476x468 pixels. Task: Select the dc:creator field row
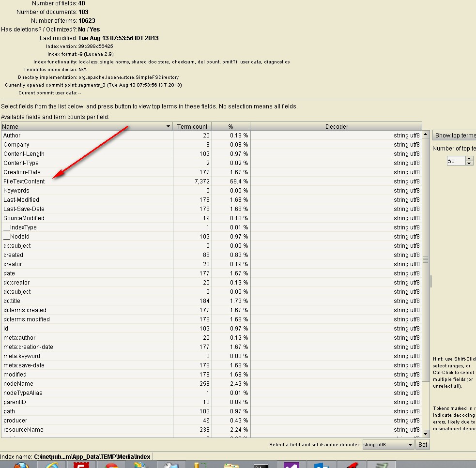click(x=211, y=283)
